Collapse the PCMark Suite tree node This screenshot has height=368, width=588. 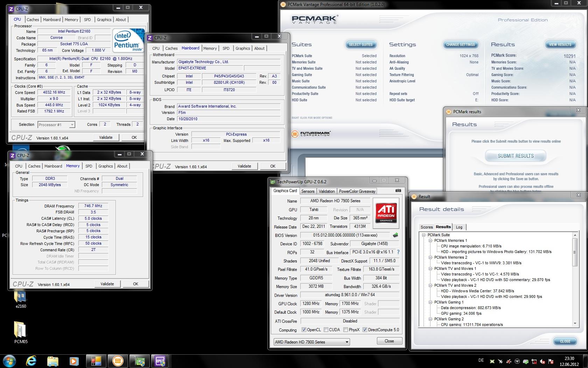[x=423, y=235]
